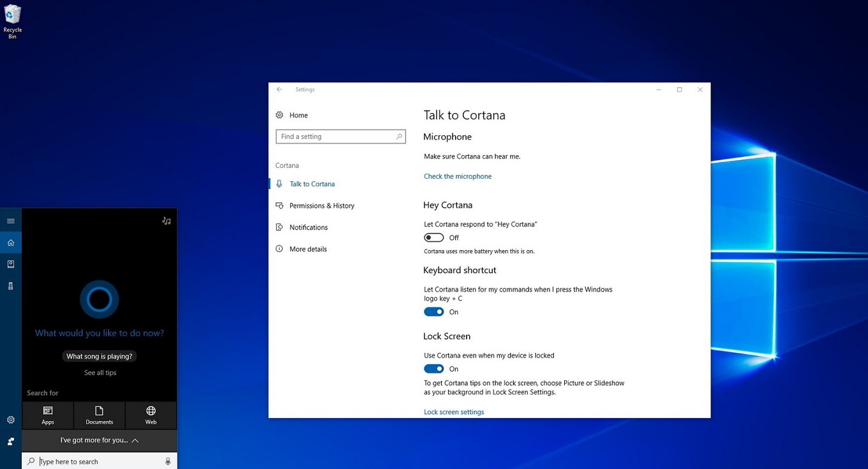This screenshot has width=868, height=469.
Task: Click the "Hey Cortana" section heading
Action: 448,205
